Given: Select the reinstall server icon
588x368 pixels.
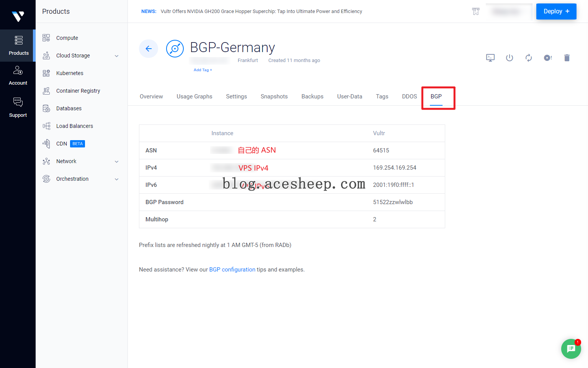Looking at the screenshot, I should pos(529,58).
